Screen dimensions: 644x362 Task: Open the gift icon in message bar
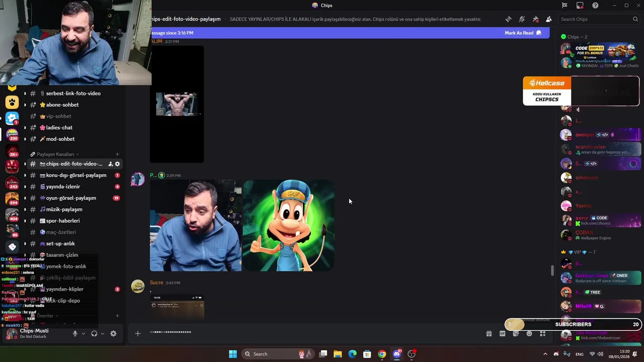(489, 333)
